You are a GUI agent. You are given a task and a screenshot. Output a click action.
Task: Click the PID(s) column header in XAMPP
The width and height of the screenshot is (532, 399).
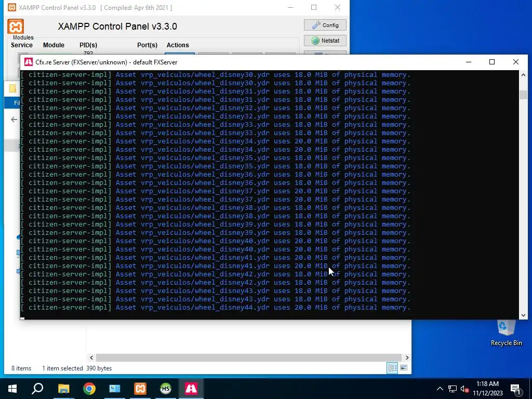(88, 45)
